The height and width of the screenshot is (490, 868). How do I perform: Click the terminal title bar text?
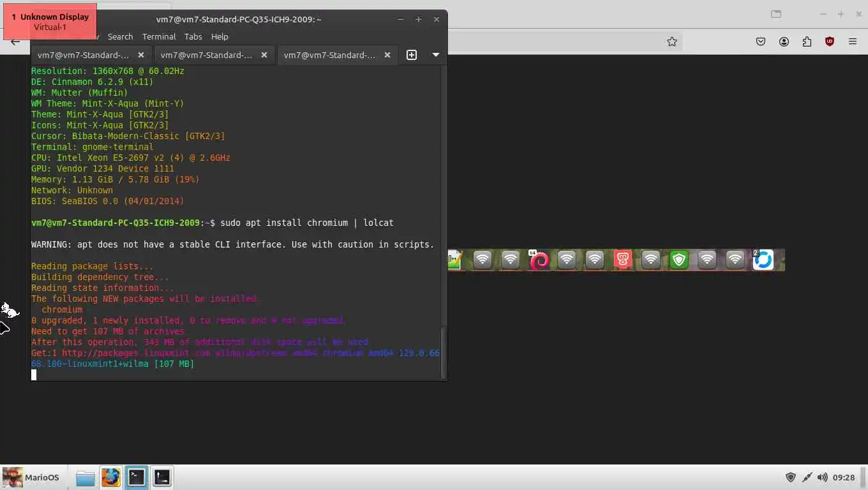pyautogui.click(x=239, y=19)
